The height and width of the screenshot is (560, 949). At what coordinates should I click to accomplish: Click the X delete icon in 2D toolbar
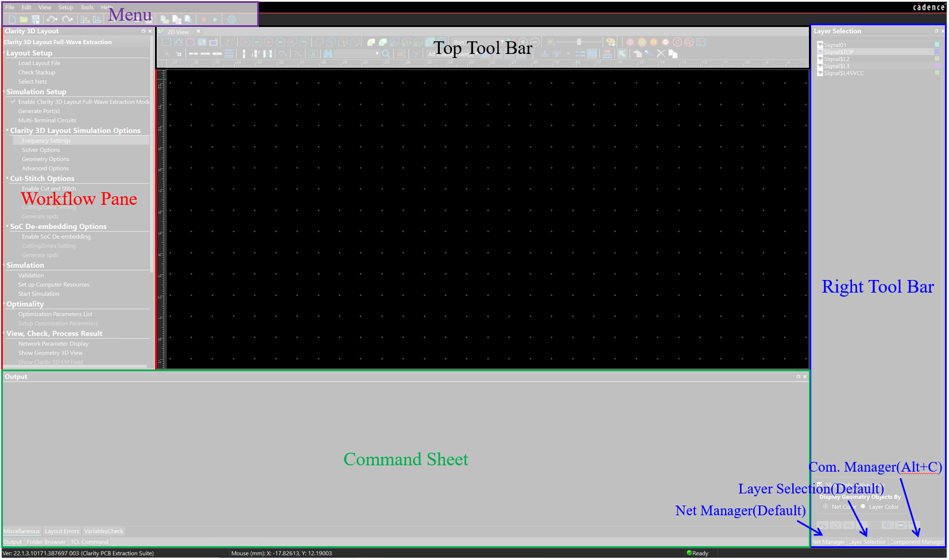pyautogui.click(x=661, y=53)
